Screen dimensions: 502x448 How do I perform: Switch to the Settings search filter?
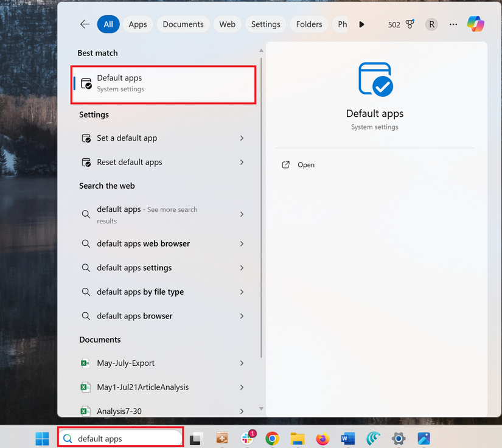[265, 24]
